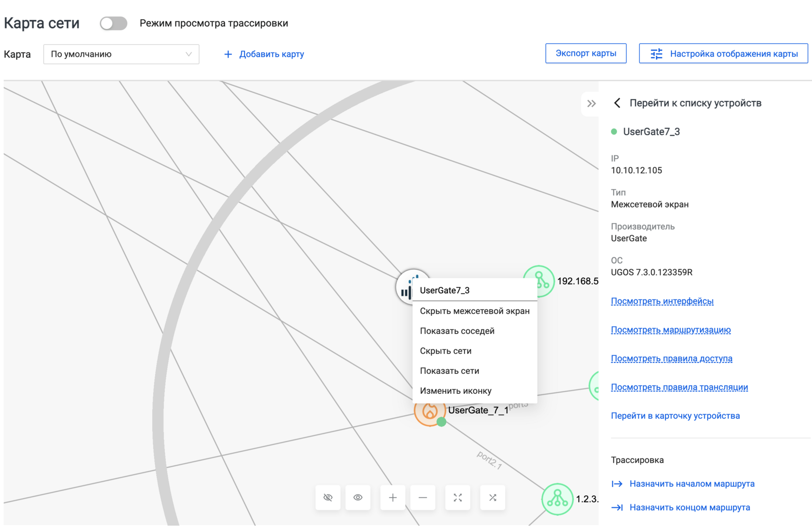Viewport: 812px width, 530px height.
Task: Click the plus icon of 'Добавить карту'
Action: pyautogui.click(x=228, y=54)
